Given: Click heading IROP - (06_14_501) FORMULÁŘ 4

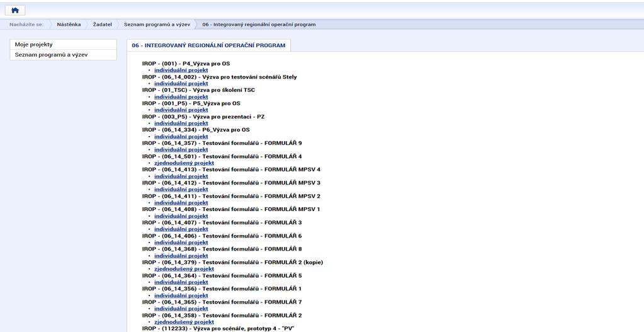Looking at the screenshot, I should coord(222,156).
